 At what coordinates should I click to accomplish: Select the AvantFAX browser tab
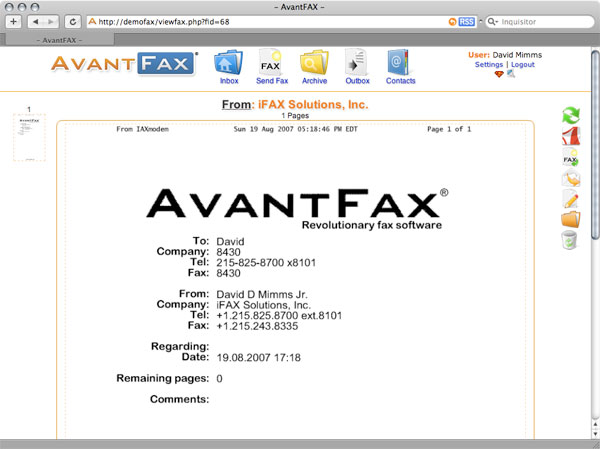coord(59,40)
